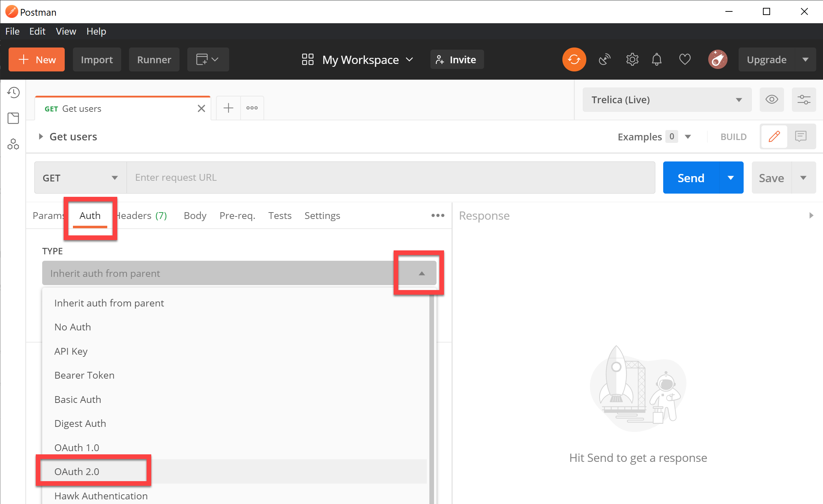Switch to the Body tab
Viewport: 823px width, 504px height.
(x=195, y=215)
